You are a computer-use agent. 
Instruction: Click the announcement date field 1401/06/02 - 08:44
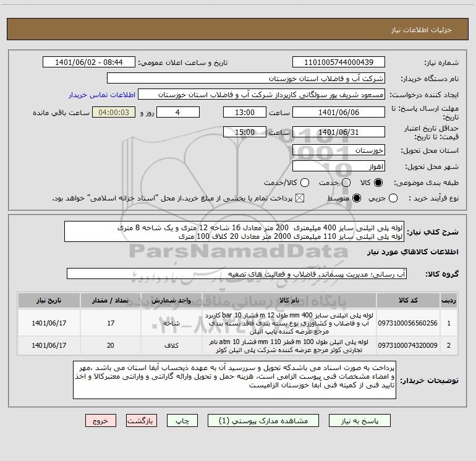tap(88, 62)
